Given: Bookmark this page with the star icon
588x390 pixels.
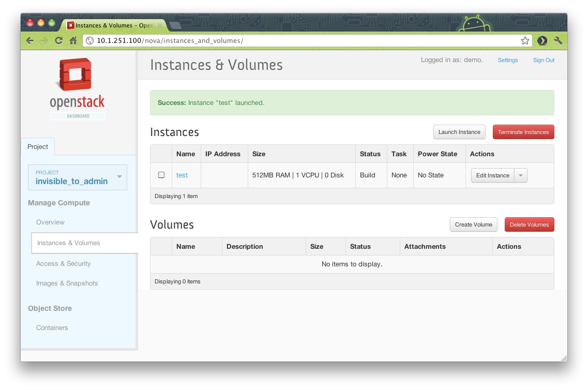Looking at the screenshot, I should click(x=524, y=40).
